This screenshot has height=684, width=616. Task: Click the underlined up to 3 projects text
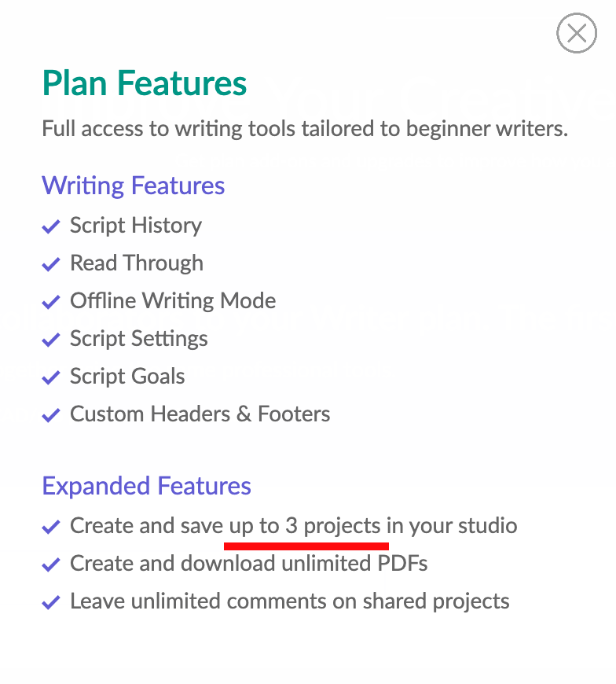(x=305, y=527)
